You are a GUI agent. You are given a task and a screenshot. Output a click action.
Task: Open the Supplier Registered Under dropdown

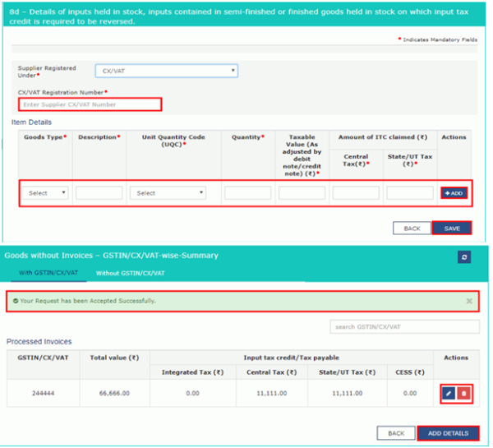tap(166, 72)
